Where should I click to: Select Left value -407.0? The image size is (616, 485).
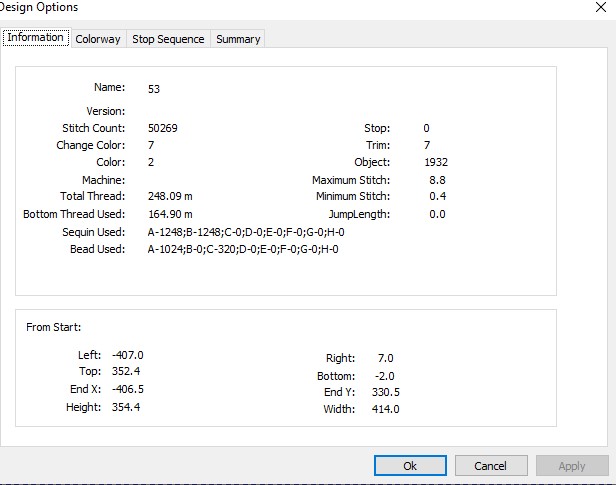pos(128,355)
